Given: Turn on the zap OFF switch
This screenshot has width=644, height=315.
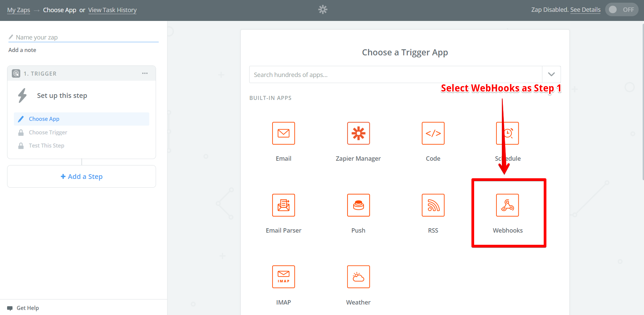Looking at the screenshot, I should click(621, 9).
